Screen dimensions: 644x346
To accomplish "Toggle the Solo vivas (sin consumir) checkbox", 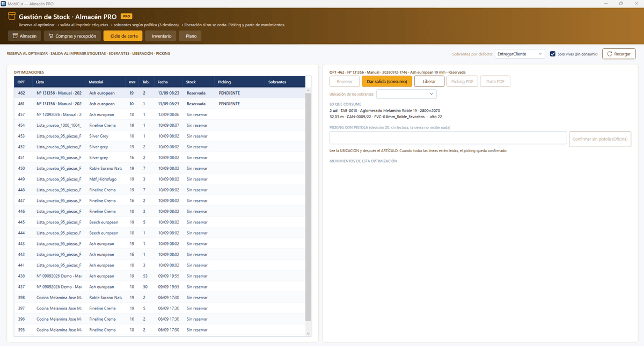I will click(553, 54).
